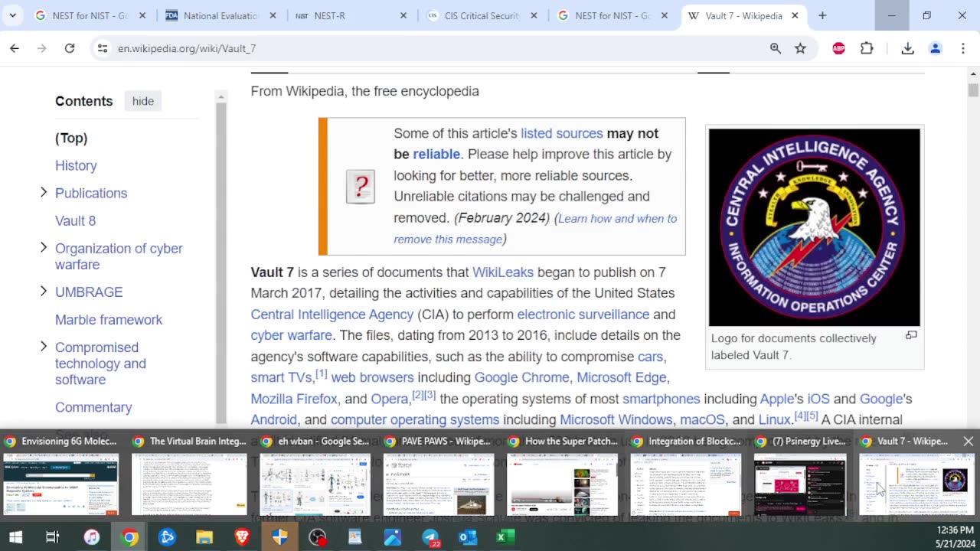Open Chrome downloads icon
This screenshot has width=980, height=551.
tap(908, 48)
